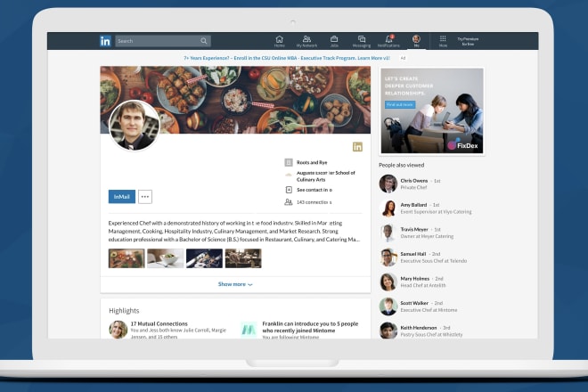Open Franklin can introduce you highlight
Viewport: 588px width, 392px height.
pyautogui.click(x=310, y=327)
